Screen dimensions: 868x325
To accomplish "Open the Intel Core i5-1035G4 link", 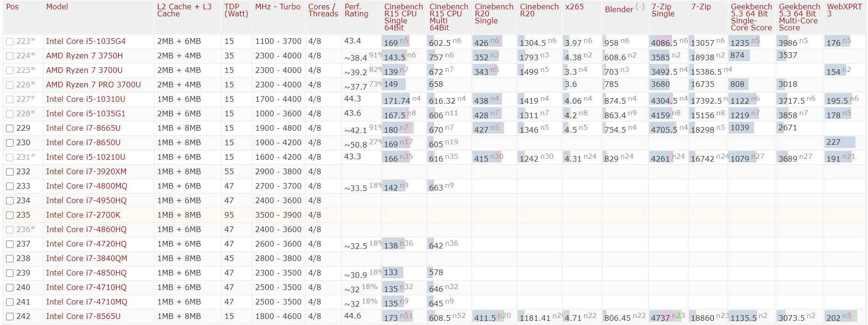I will click(86, 41).
